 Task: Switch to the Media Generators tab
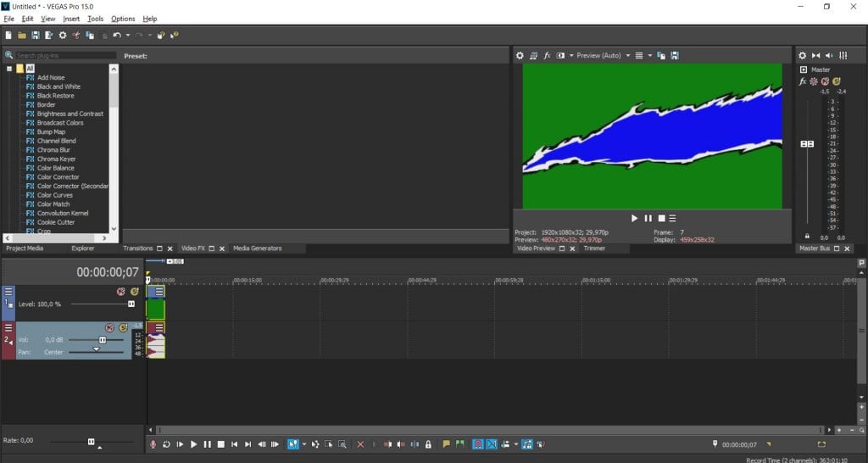pos(257,248)
